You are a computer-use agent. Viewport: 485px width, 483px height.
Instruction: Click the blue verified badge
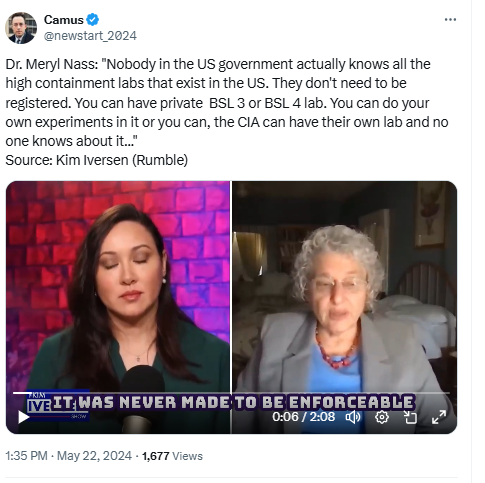click(x=93, y=20)
